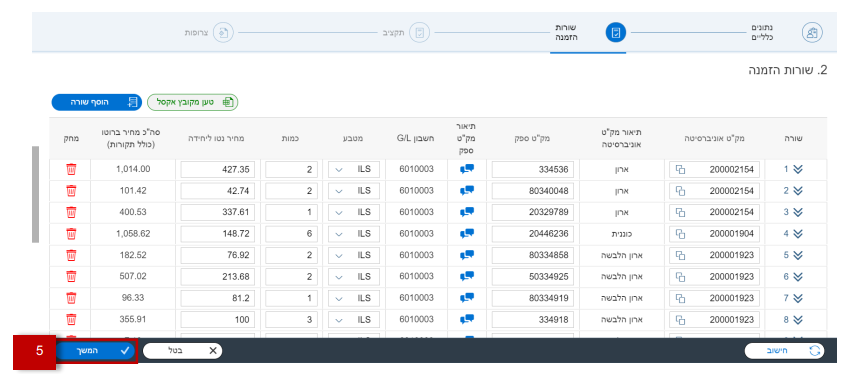Click value-help icon beside 200001904

click(681, 234)
